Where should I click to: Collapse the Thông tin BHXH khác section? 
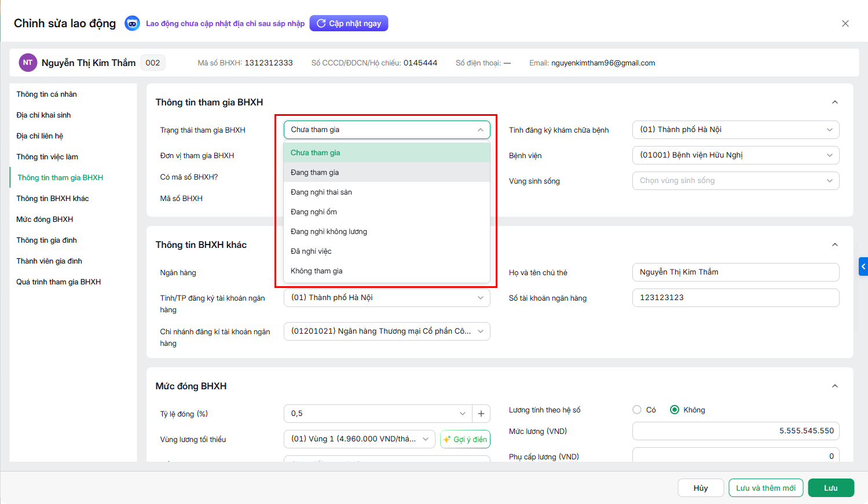835,244
